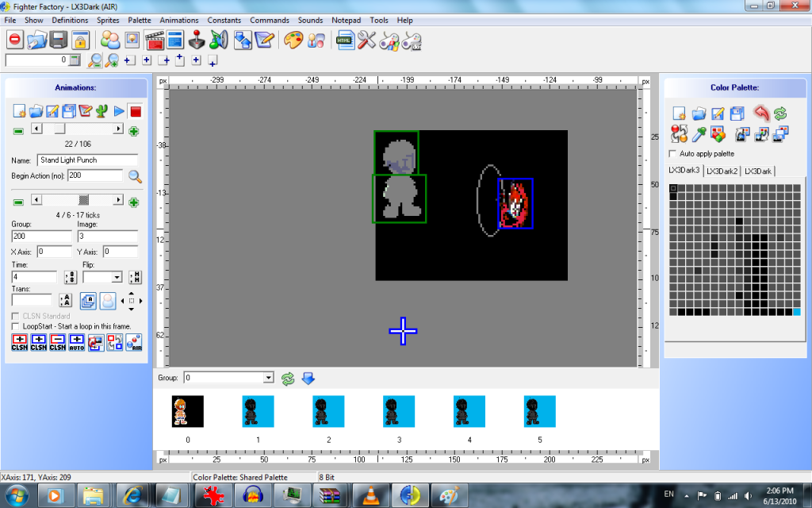Click the red CLSN add collision box button

[x=19, y=342]
